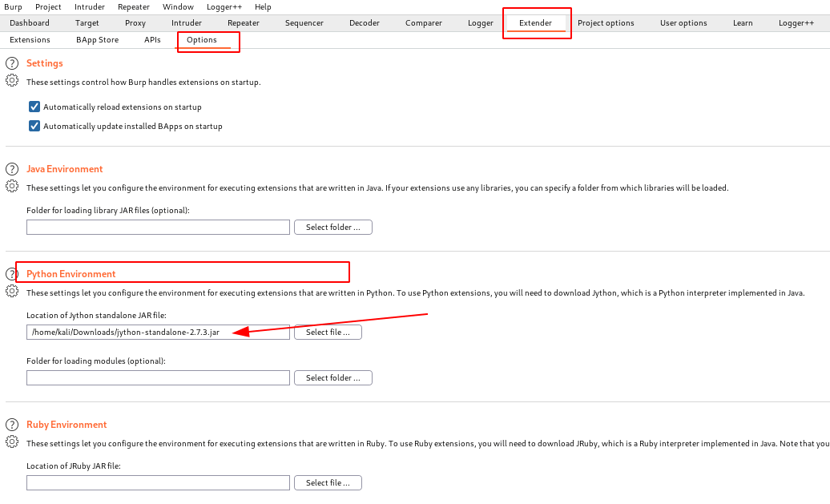Click the Settings section heading
This screenshot has height=504, width=830.
click(45, 63)
